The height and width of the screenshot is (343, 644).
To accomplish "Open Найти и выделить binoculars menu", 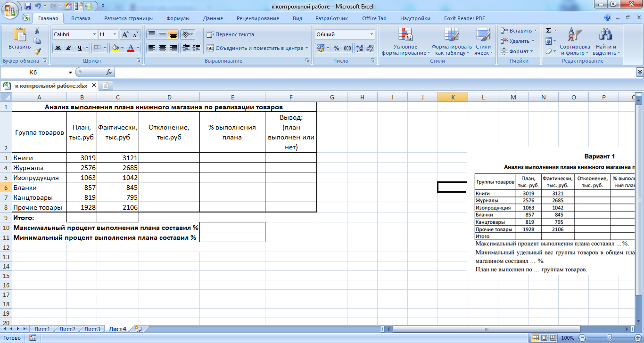I will [x=606, y=41].
